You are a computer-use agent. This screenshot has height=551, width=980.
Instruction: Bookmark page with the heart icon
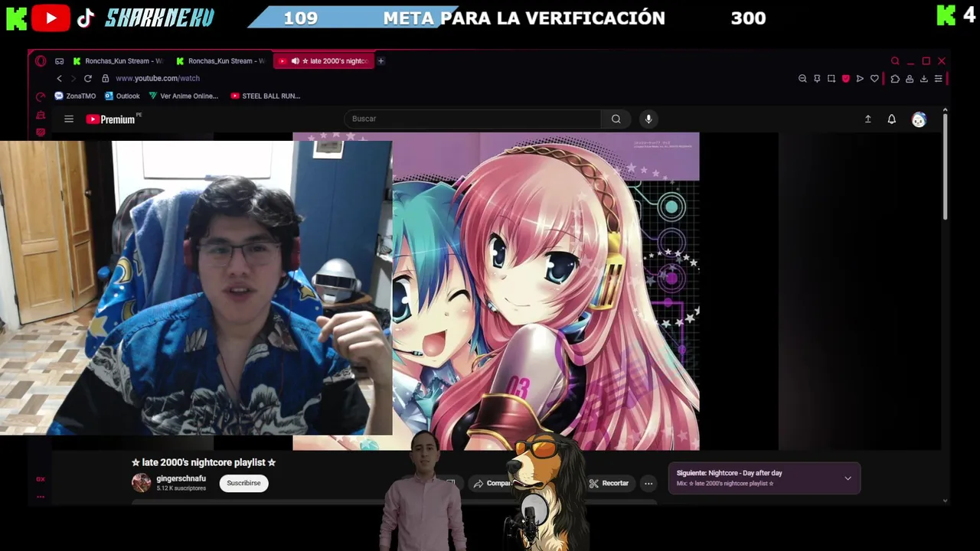click(874, 78)
